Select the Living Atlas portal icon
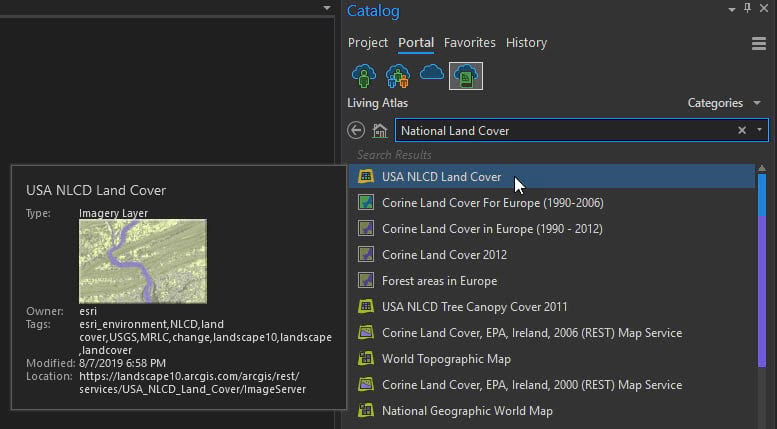 coord(466,76)
